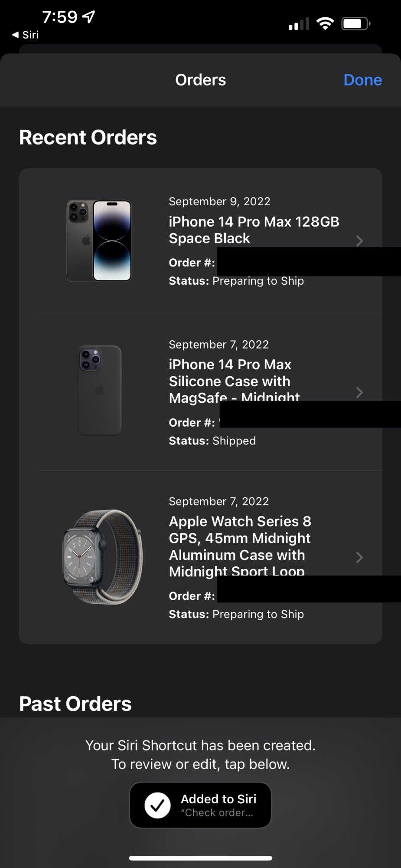Tap the checkmark icon in Added to Siri

[x=157, y=805]
